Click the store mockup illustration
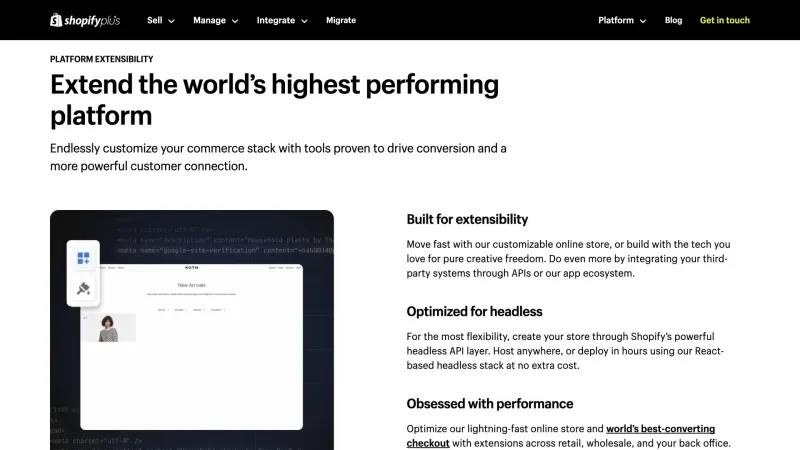The image size is (800, 450). point(192,330)
